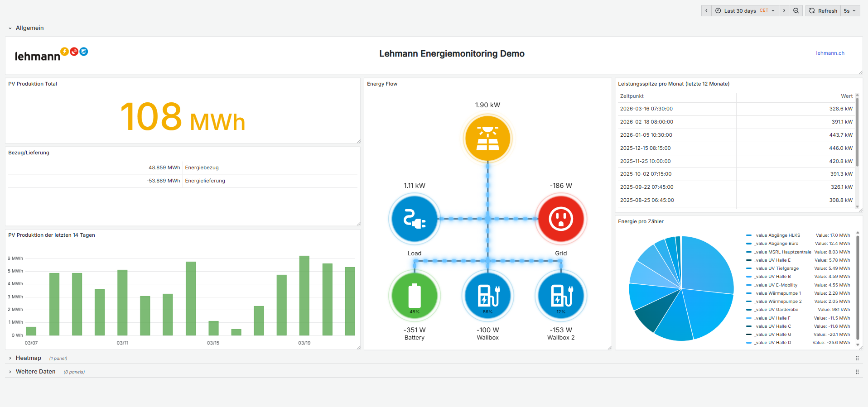Click the UV Garderobe legend color swatch
Viewport: 868px width, 407px height.
(749, 310)
